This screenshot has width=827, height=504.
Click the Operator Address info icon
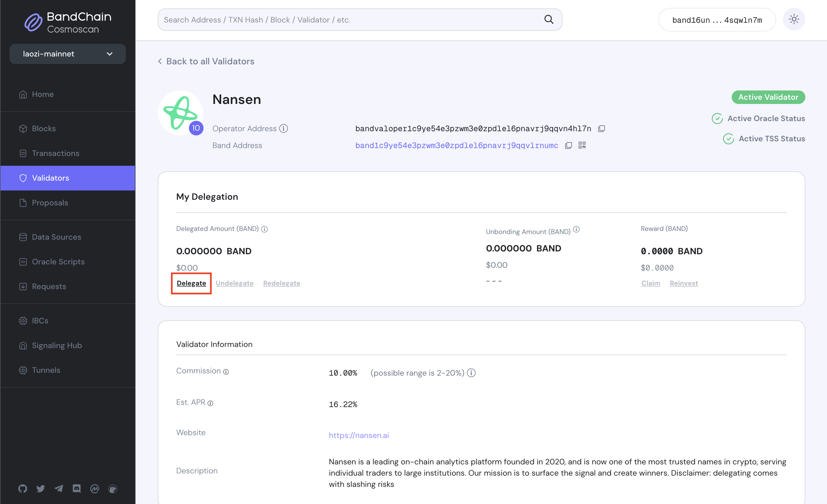[x=284, y=128]
